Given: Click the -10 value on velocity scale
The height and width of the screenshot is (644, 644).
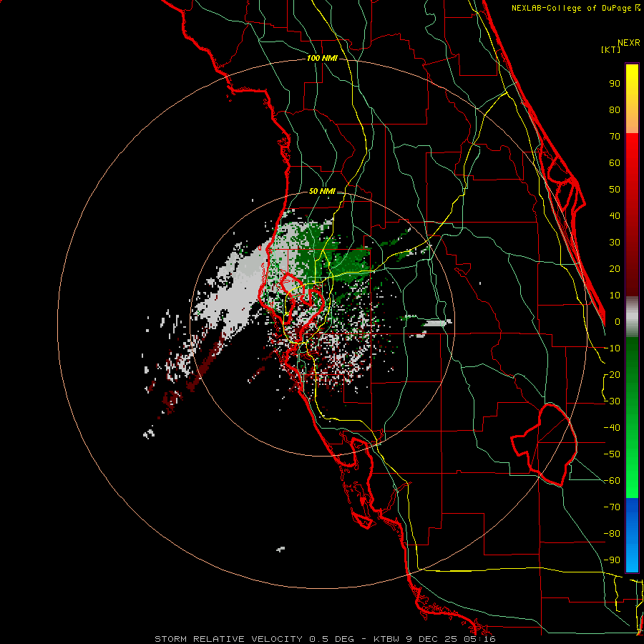Looking at the screenshot, I should pos(612,348).
